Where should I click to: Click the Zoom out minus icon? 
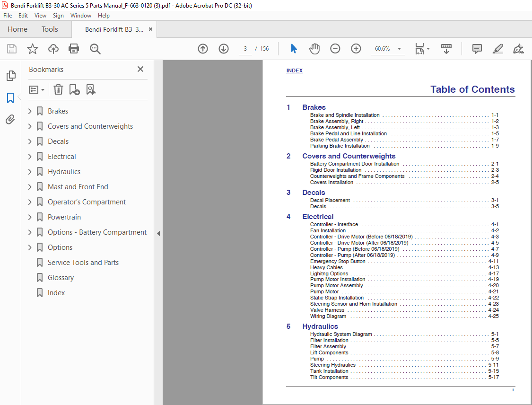[x=335, y=49]
